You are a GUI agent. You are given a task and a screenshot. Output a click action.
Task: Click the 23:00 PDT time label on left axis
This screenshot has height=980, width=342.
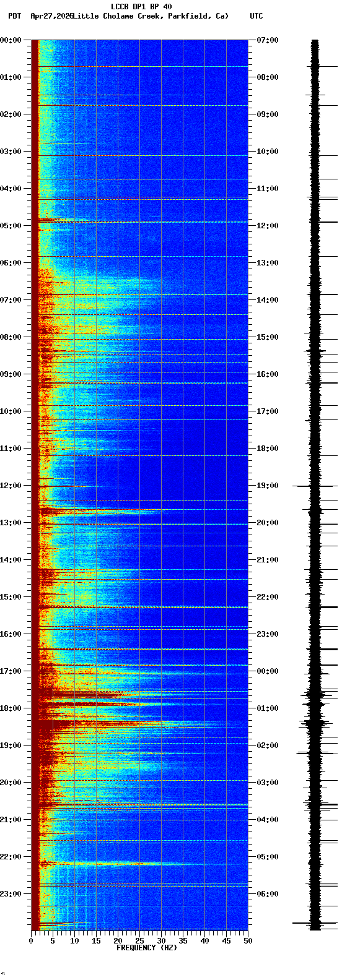point(11,894)
